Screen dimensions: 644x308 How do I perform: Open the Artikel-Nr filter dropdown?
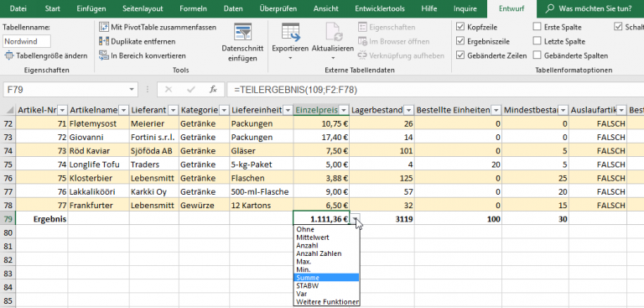(x=62, y=110)
